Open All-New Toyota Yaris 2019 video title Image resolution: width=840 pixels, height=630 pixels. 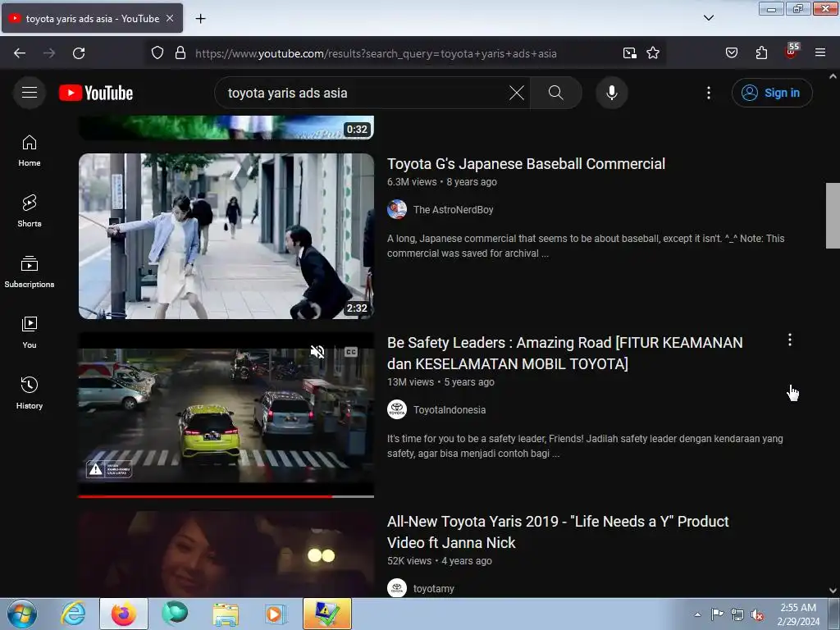558,532
